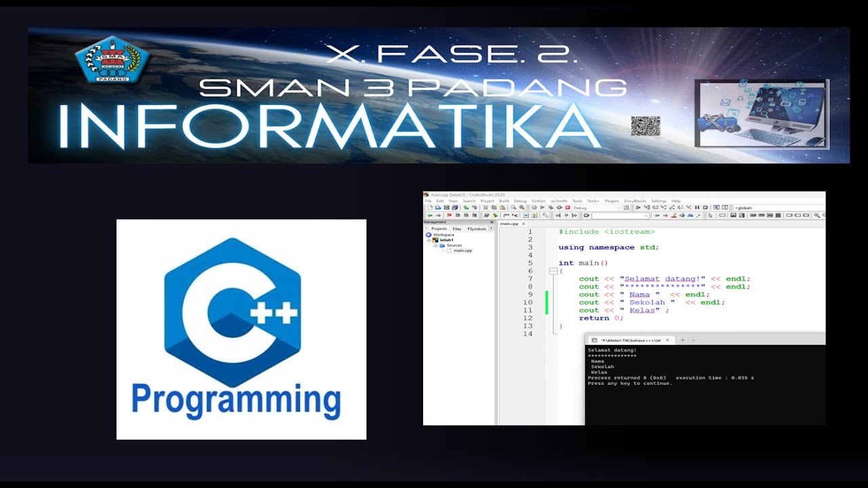868x488 pixels.
Task: Click the Jump back green arrow icon
Action: click(x=430, y=216)
